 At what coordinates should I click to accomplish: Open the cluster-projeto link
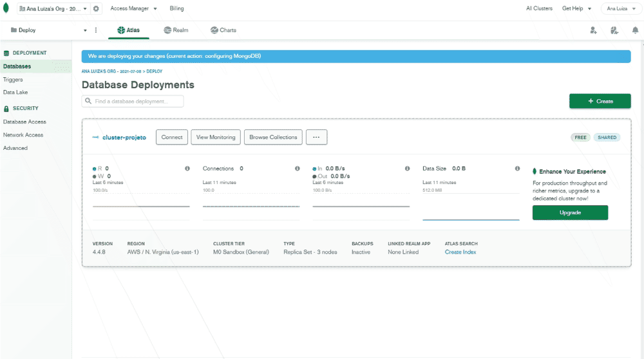(124, 138)
